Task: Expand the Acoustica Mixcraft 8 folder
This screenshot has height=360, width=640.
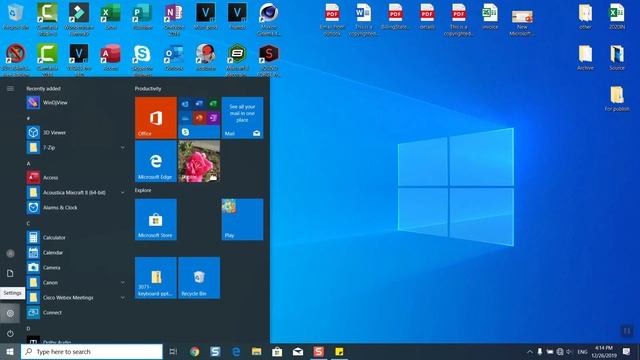Action: pos(122,192)
